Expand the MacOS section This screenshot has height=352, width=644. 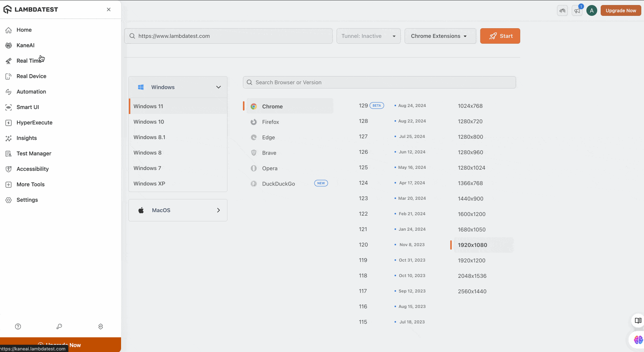(x=178, y=210)
